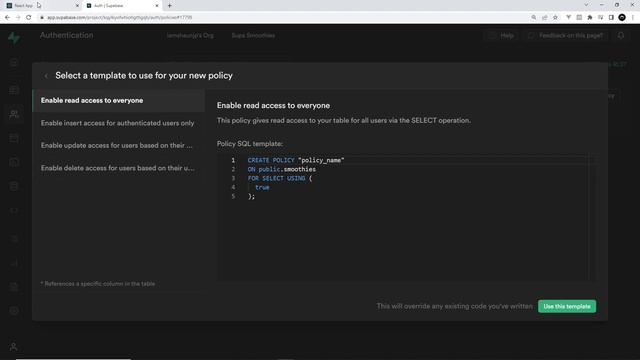Click the Help button in header

coord(501,36)
